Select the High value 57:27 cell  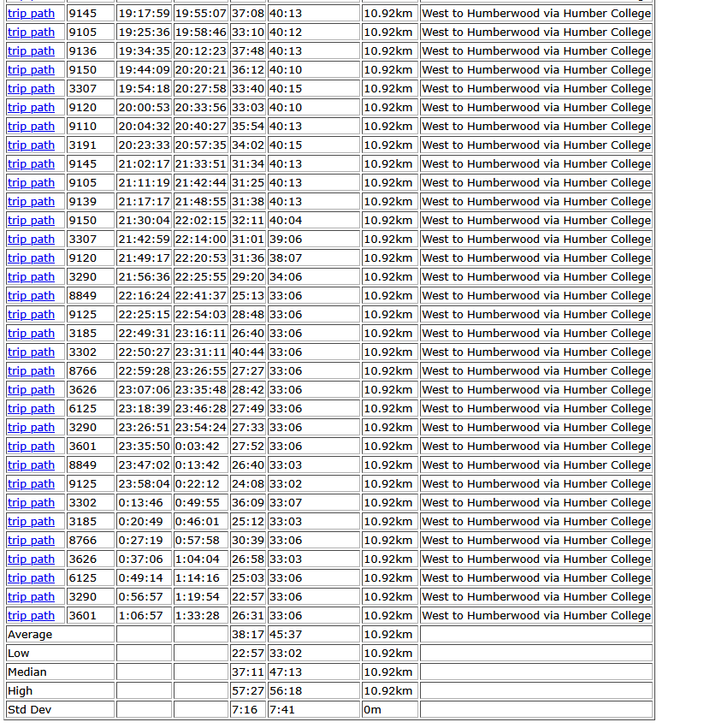(247, 691)
